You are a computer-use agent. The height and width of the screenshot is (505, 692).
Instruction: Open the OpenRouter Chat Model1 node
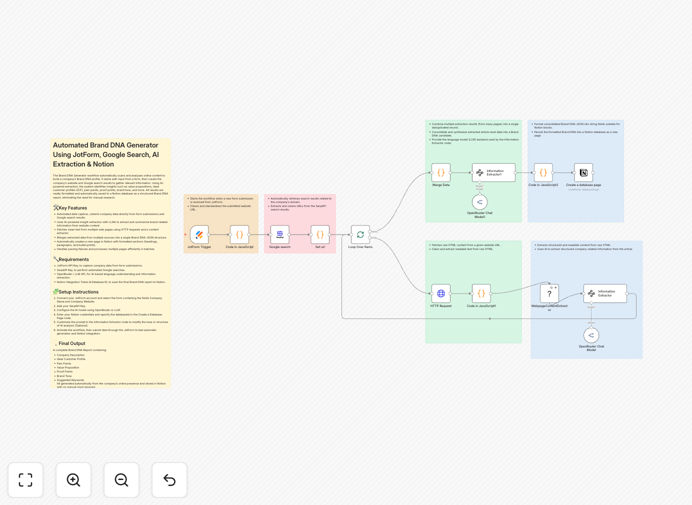click(x=480, y=202)
